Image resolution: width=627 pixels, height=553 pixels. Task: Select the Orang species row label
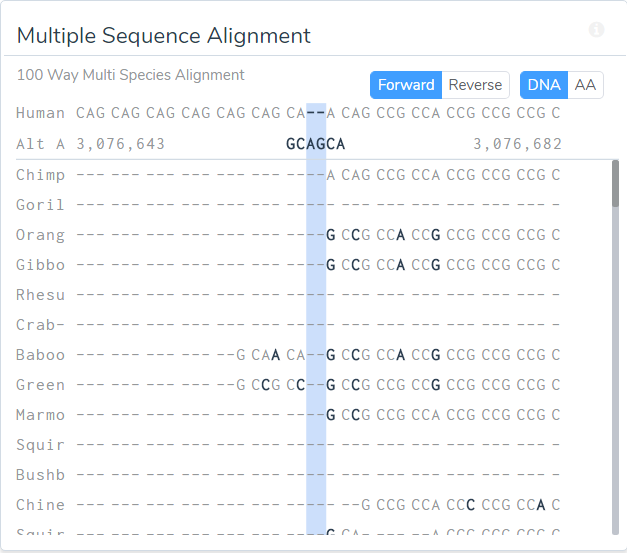pos(41,235)
